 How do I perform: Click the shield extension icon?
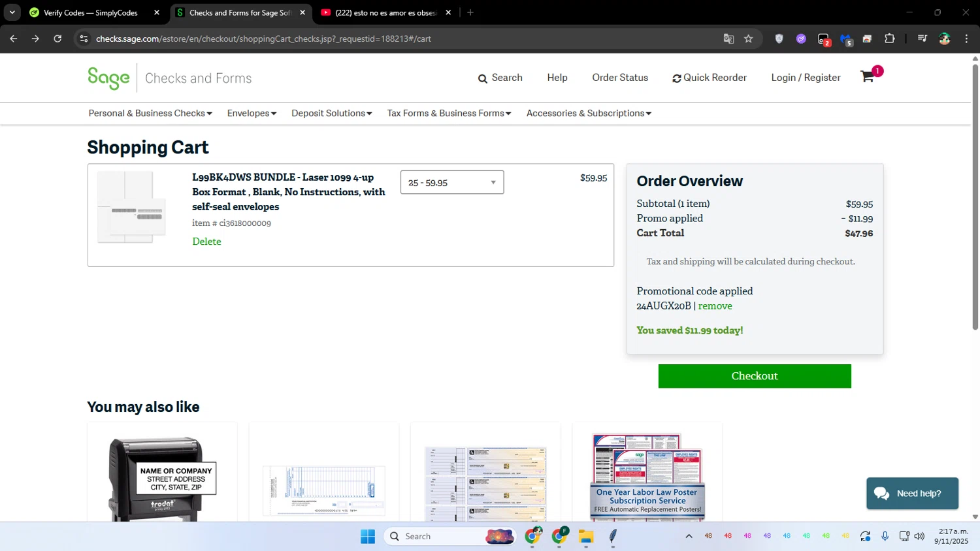click(x=779, y=39)
